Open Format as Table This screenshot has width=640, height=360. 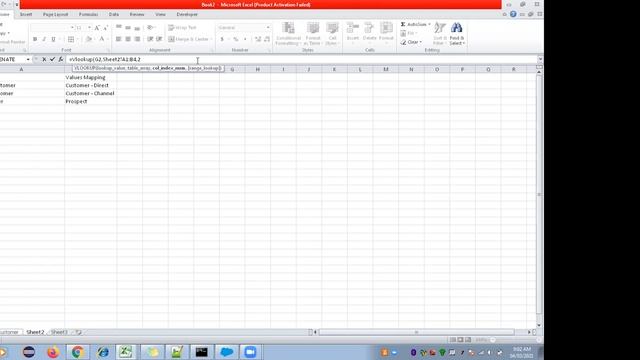click(x=313, y=34)
